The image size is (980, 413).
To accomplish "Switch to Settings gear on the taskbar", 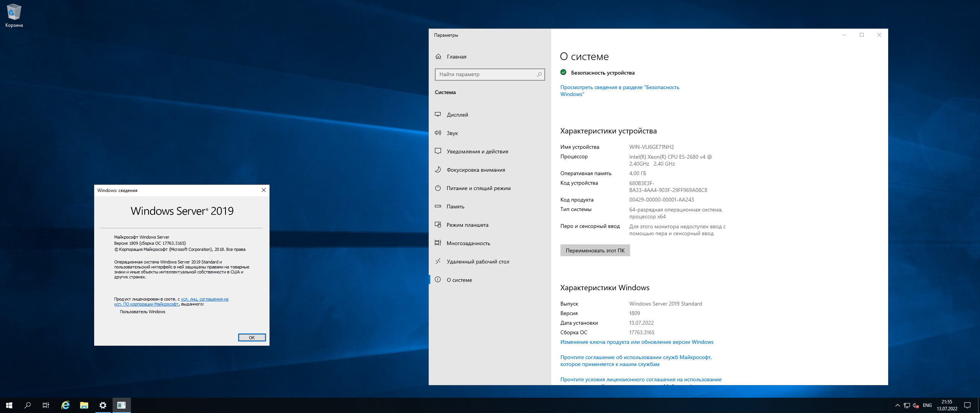I will [x=103, y=405].
